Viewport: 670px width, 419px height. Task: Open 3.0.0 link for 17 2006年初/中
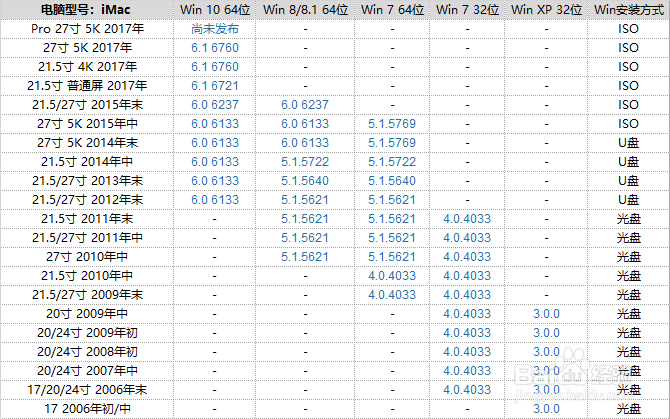[547, 409]
